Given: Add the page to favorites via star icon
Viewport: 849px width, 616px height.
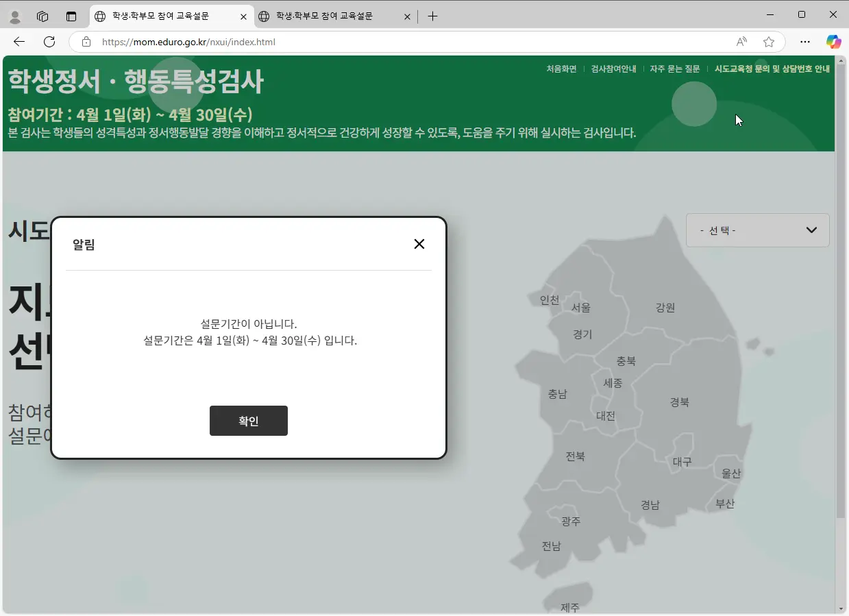Looking at the screenshot, I should 770,42.
